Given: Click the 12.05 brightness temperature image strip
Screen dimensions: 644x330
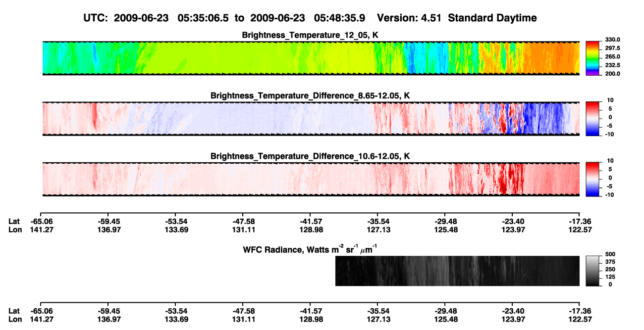Looking at the screenshot, I should 311,58.
